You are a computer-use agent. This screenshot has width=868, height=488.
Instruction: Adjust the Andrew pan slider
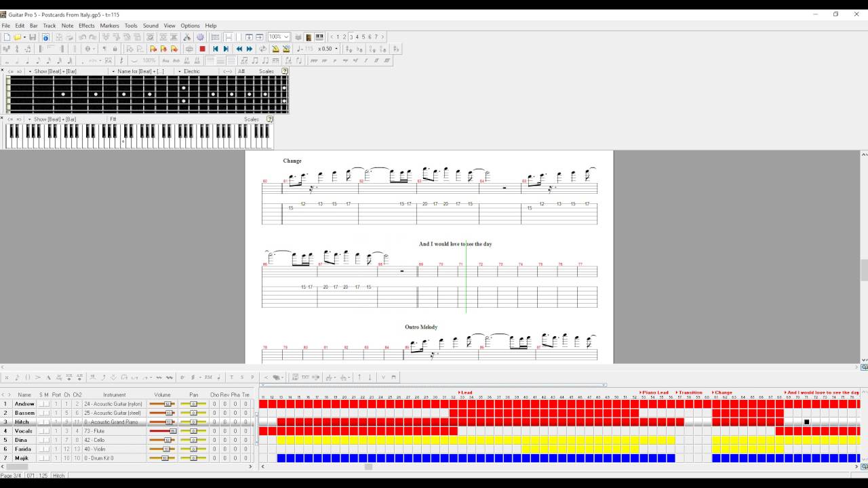193,404
